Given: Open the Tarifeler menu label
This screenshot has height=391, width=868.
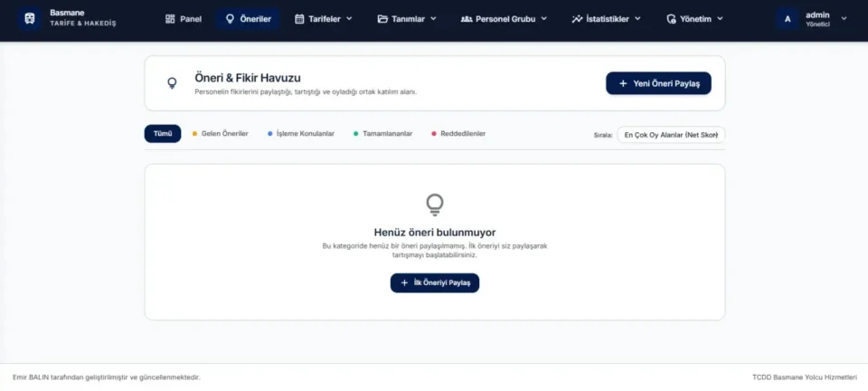Looking at the screenshot, I should pyautogui.click(x=325, y=19).
